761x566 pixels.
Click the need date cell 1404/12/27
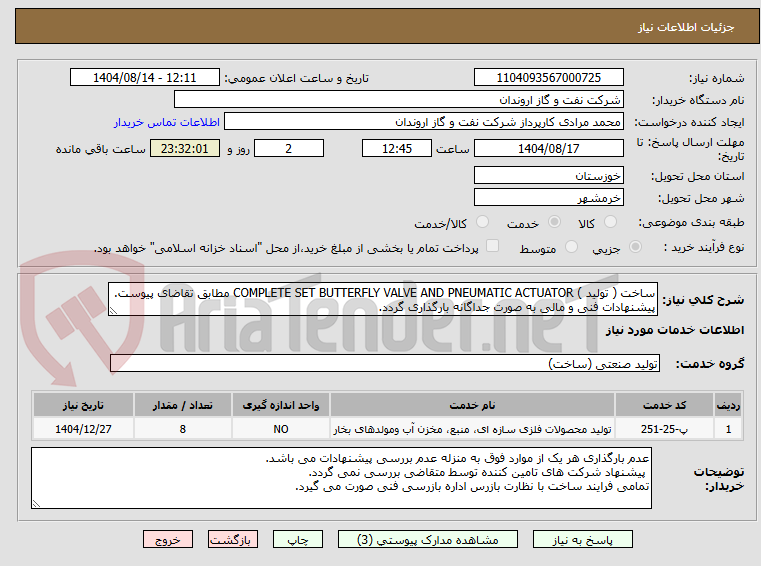point(83,429)
